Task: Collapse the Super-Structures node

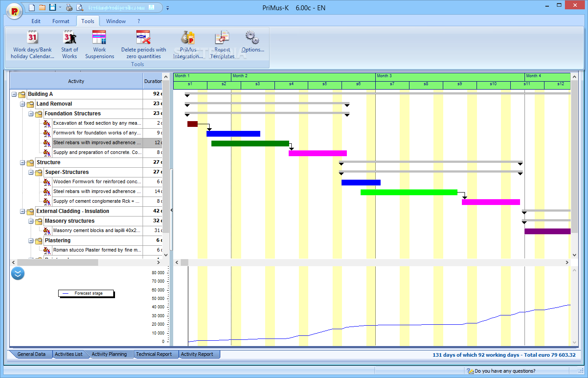Action: click(x=31, y=172)
